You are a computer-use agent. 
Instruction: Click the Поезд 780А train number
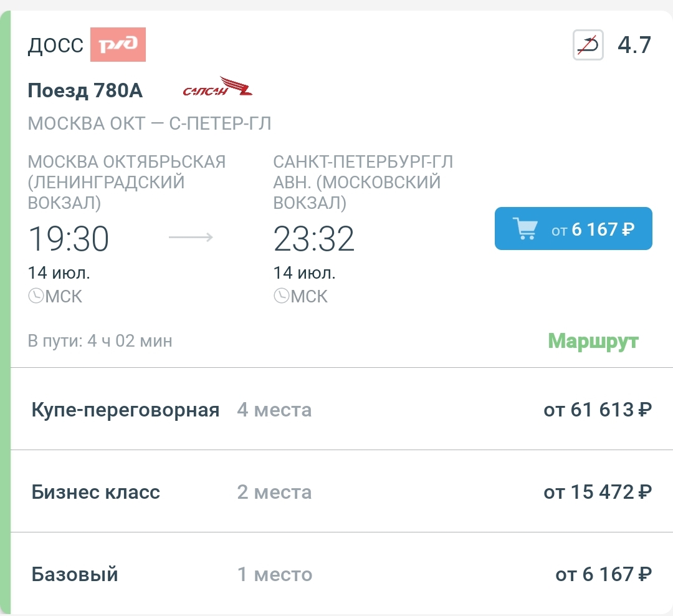coord(85,91)
